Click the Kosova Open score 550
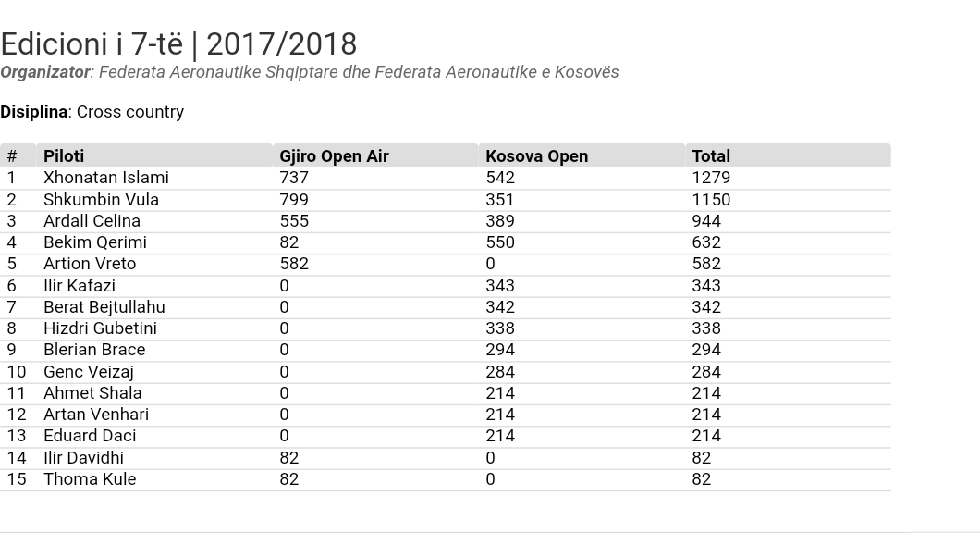Image resolution: width=980 pixels, height=533 pixels. pos(500,242)
